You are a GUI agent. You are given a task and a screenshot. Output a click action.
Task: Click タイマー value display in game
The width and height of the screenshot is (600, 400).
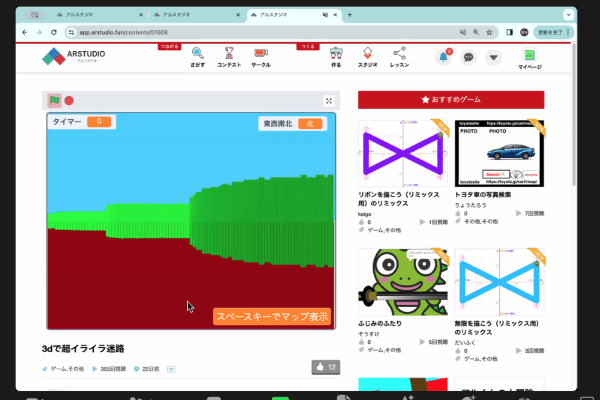click(99, 121)
